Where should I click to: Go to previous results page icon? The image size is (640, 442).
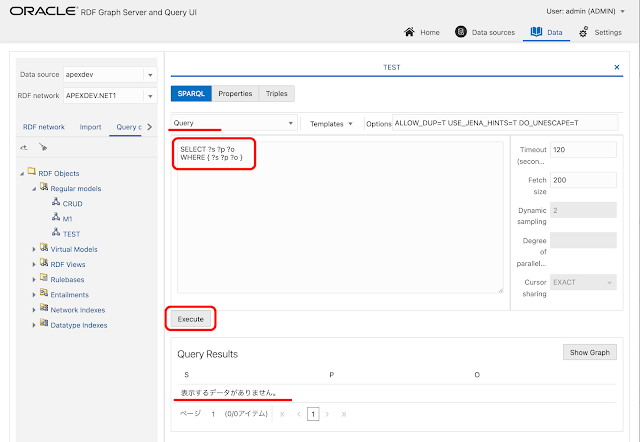tap(299, 414)
